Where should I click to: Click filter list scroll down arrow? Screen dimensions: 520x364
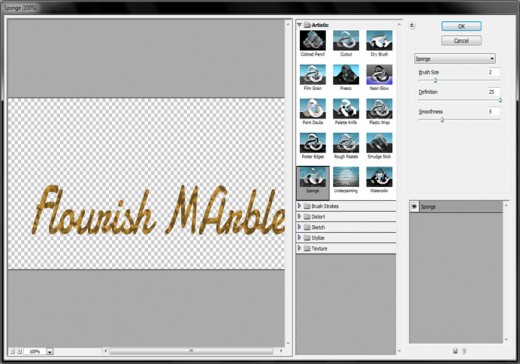coord(399,351)
